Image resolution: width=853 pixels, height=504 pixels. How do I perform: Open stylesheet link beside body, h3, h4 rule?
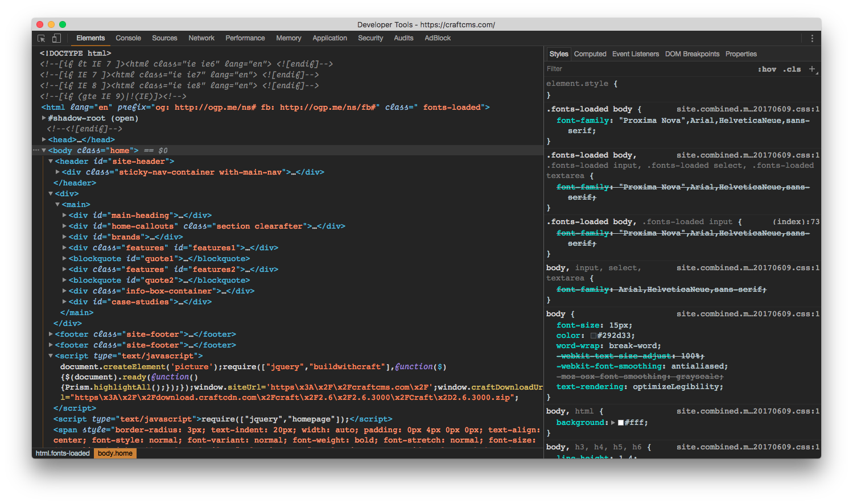point(748,447)
